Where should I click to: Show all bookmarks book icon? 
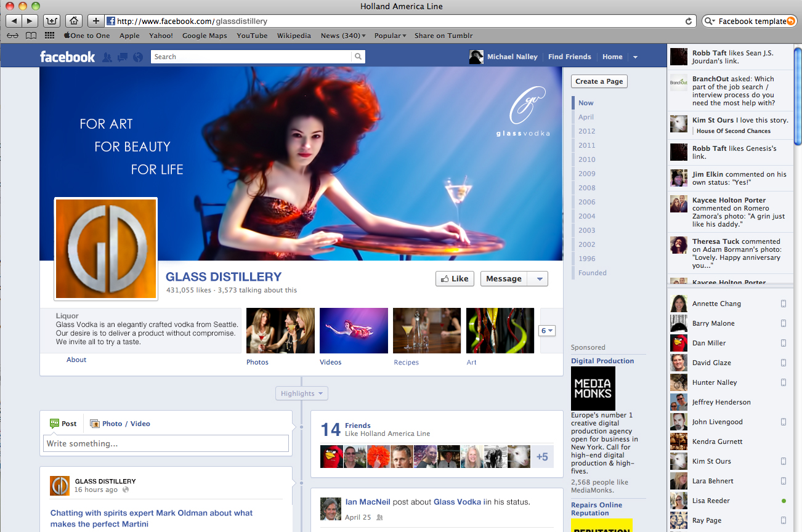point(31,36)
